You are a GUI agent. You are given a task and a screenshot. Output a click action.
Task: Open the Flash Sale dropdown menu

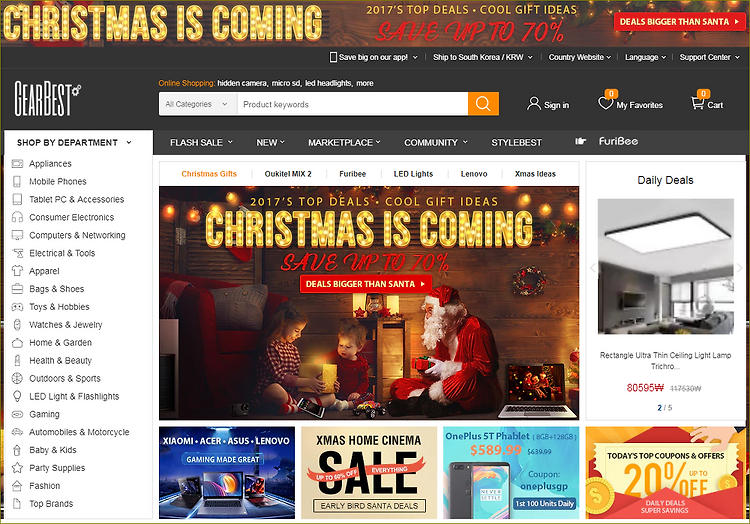(x=201, y=142)
